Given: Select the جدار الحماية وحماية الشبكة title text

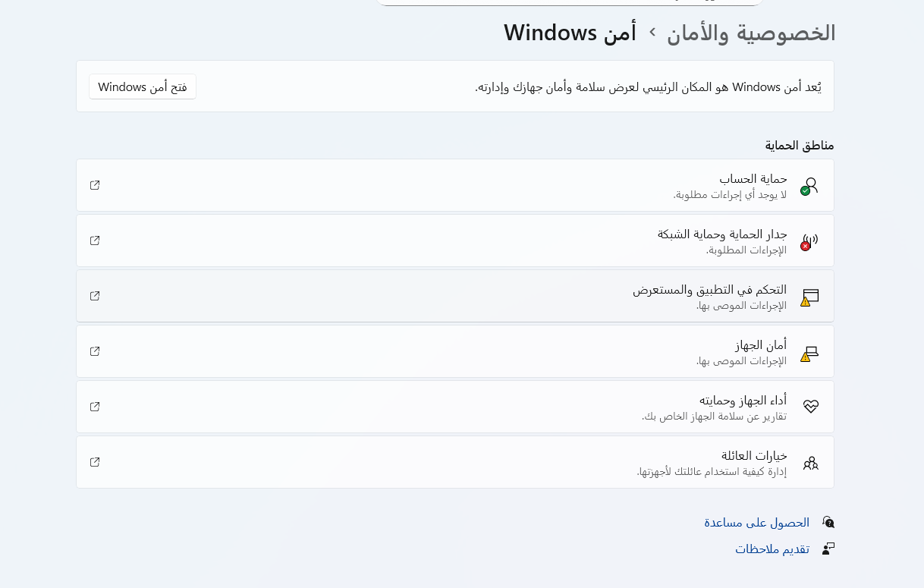Looking at the screenshot, I should (722, 234).
